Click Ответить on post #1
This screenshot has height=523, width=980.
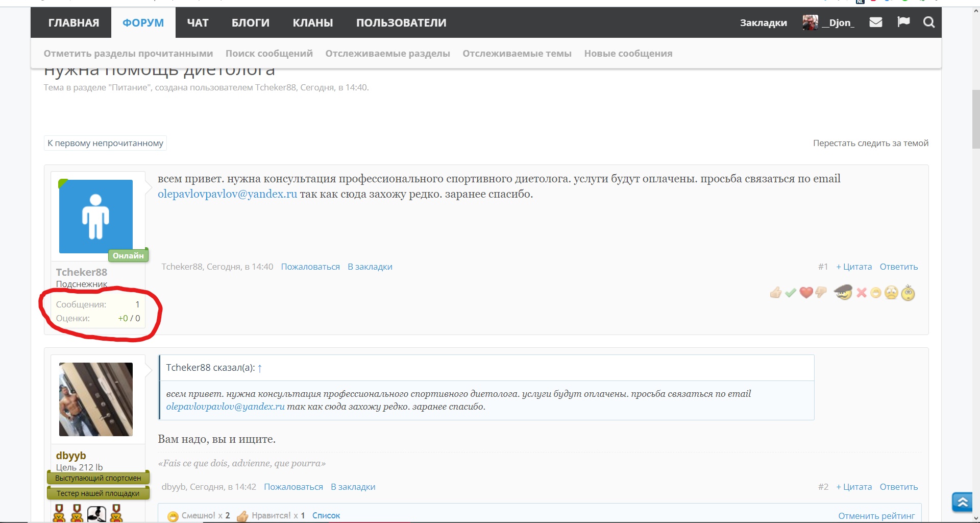[x=899, y=267]
